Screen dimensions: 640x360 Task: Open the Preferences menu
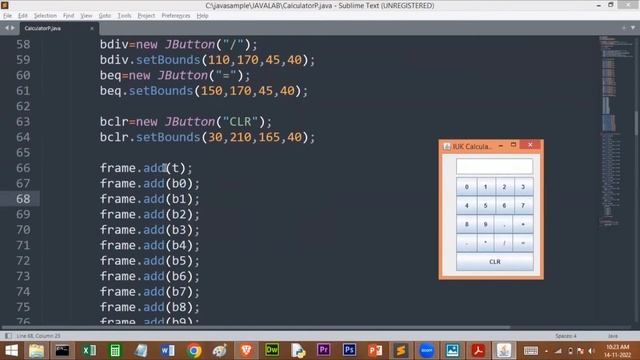(x=176, y=16)
